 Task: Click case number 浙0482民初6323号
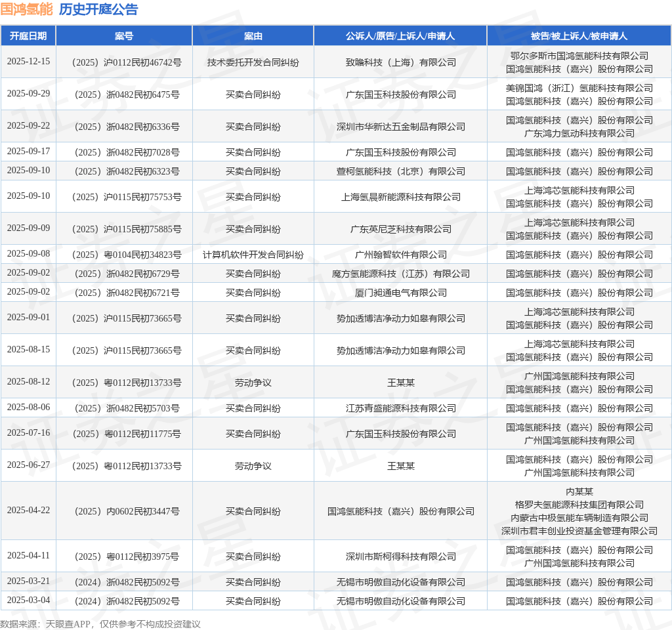tap(127, 171)
